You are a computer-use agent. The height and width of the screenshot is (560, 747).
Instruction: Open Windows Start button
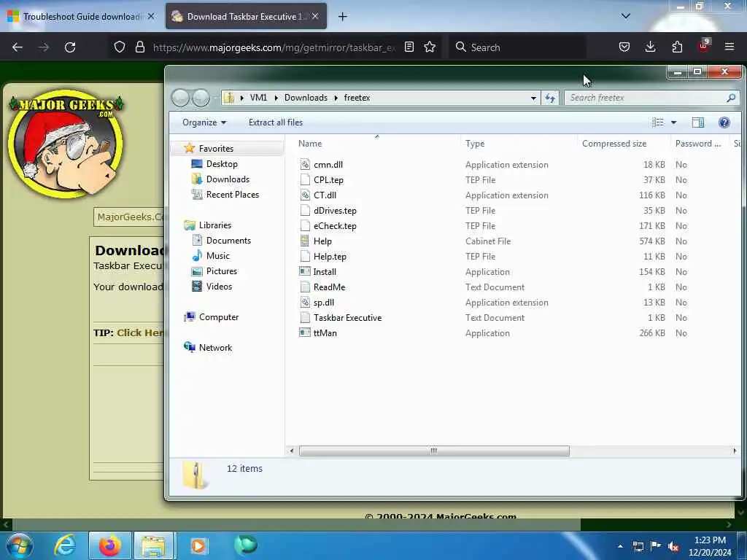click(x=20, y=546)
